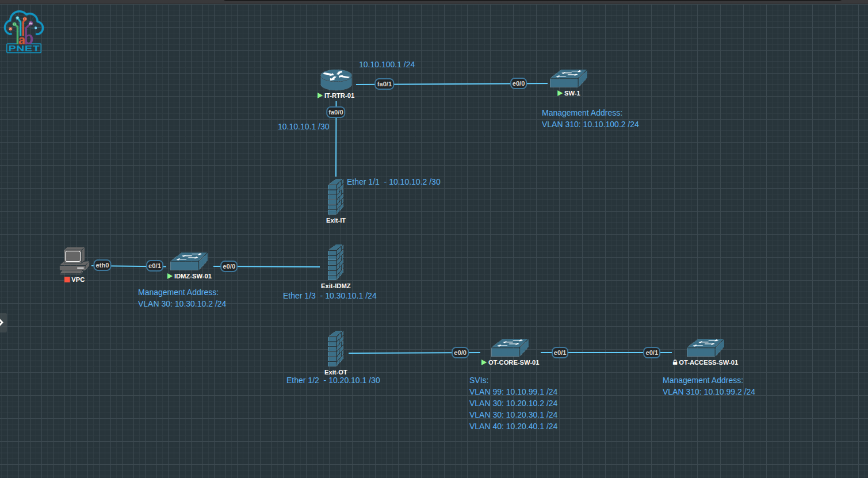Click the e0/1 label right of OT-CORE-SW-01

tap(560, 353)
